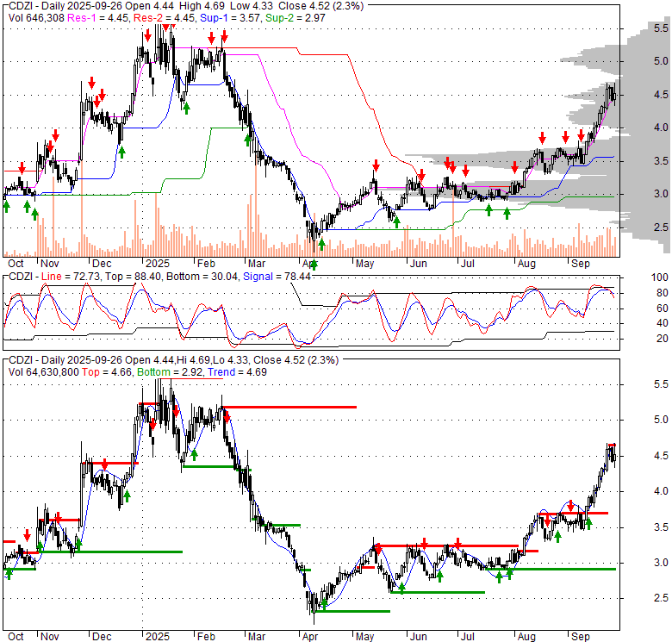Viewport: 672px width, 642px height.
Task: Click the 'Res-1 = 4.45' resistance label
Action: pos(99,18)
